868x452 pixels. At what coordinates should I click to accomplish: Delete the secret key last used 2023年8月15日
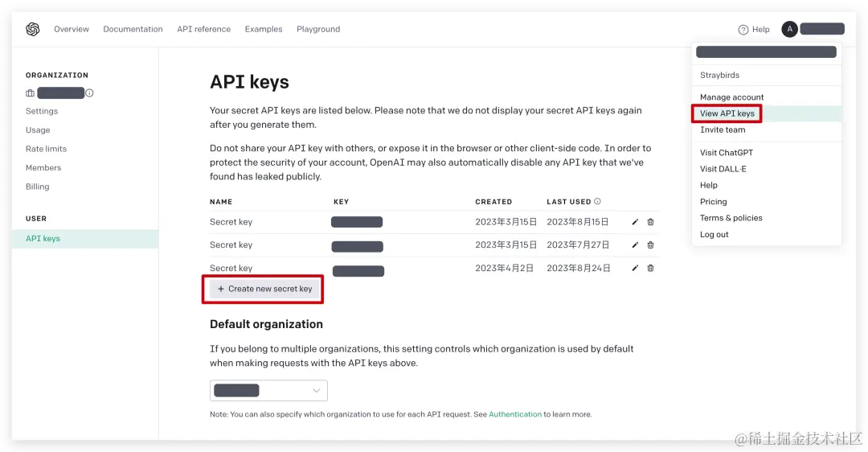pyautogui.click(x=650, y=221)
